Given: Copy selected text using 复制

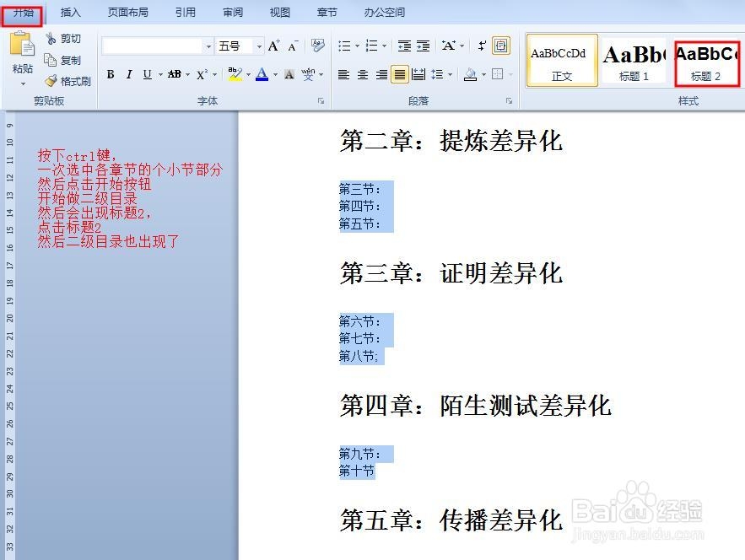Looking at the screenshot, I should pyautogui.click(x=63, y=59).
